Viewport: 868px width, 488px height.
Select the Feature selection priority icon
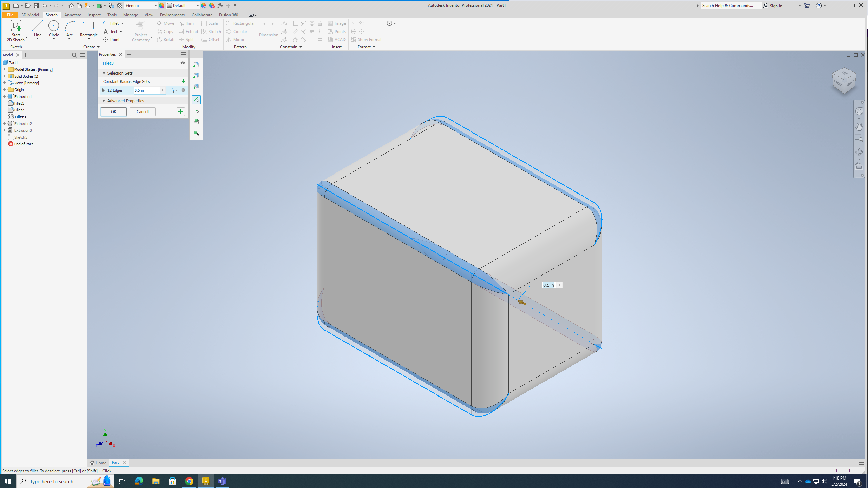tap(196, 121)
